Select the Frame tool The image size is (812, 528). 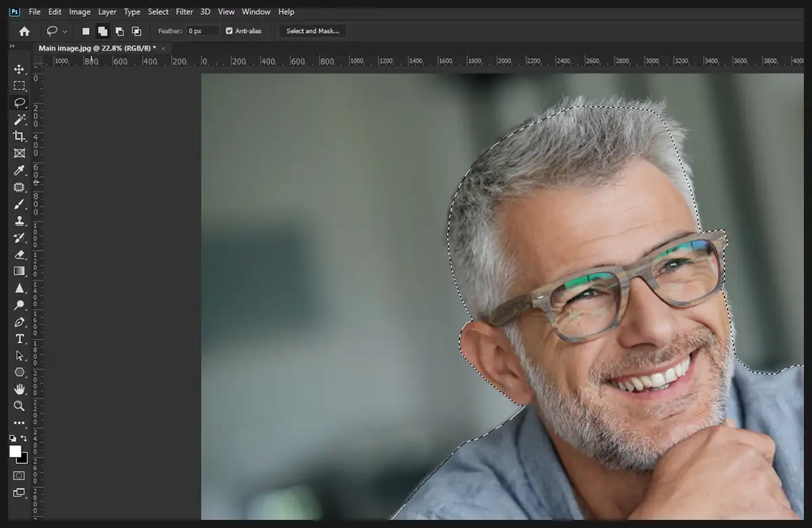coord(19,154)
